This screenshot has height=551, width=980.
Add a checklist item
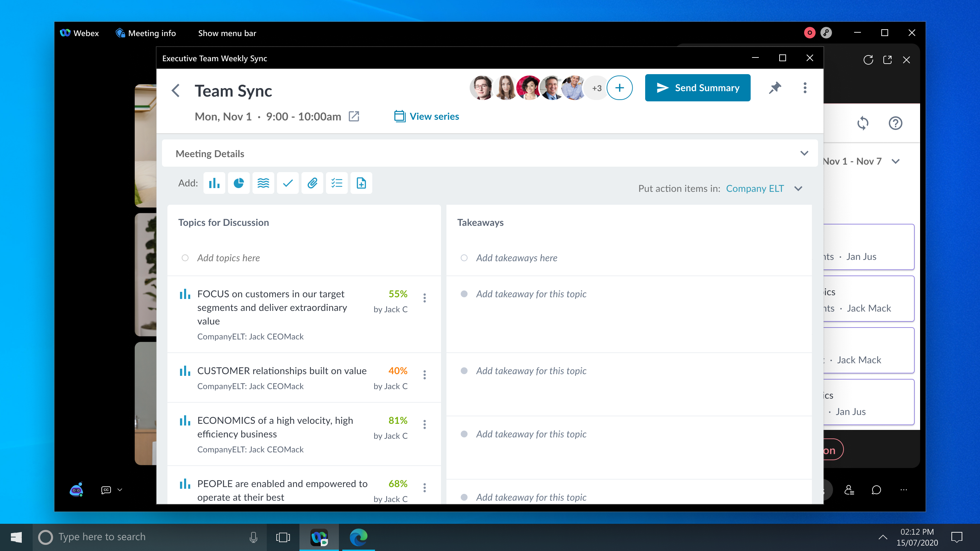(x=337, y=183)
